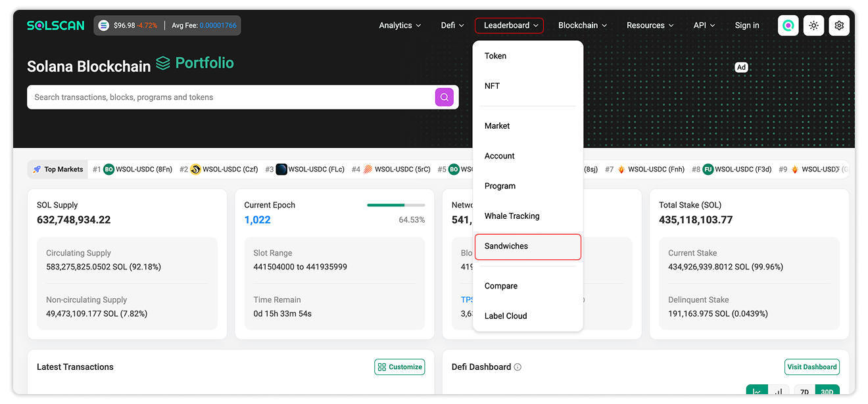Click the Defi Dashboard info icon
This screenshot has width=868, height=404.
pyautogui.click(x=518, y=367)
